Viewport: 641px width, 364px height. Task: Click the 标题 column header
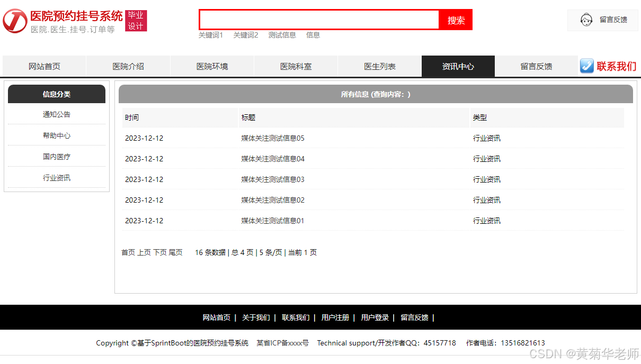pyautogui.click(x=248, y=117)
